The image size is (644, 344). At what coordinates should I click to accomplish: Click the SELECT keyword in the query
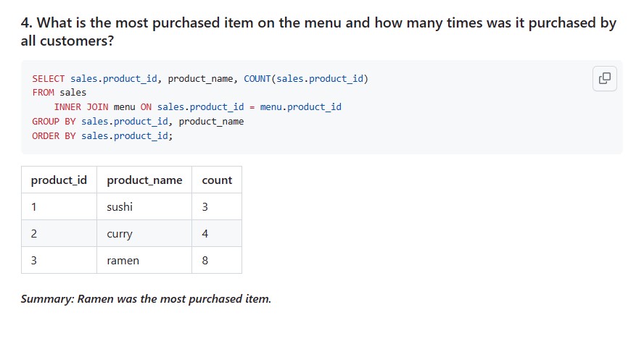click(49, 78)
